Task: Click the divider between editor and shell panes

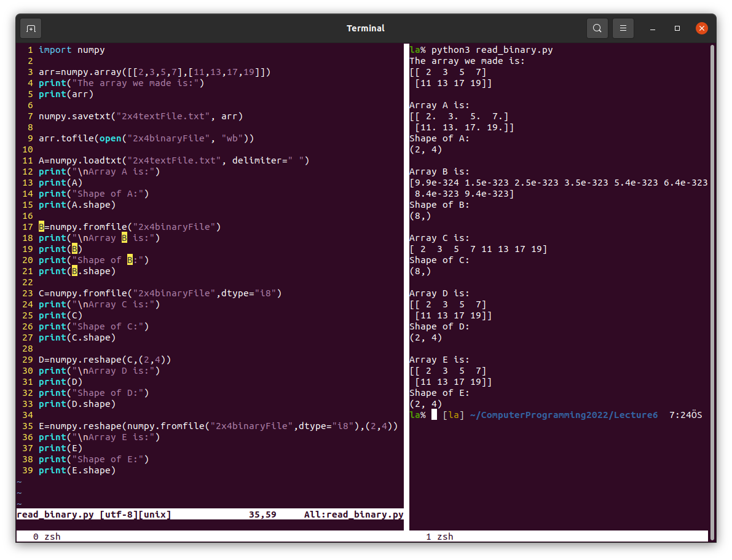Action: point(406,277)
